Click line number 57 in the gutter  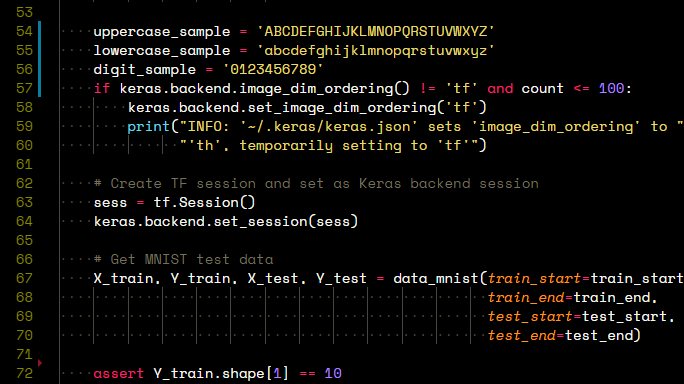[x=24, y=89]
